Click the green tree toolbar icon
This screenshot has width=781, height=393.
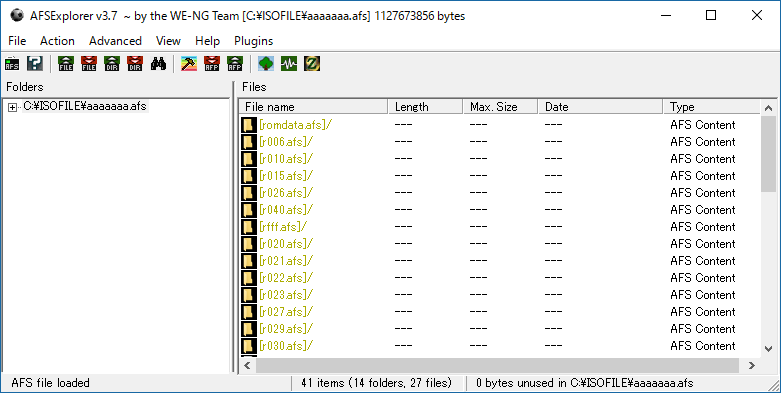click(x=266, y=63)
